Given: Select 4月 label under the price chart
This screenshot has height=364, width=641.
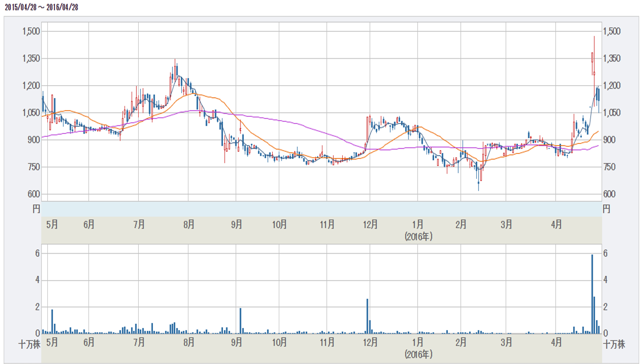Looking at the screenshot, I should [556, 224].
